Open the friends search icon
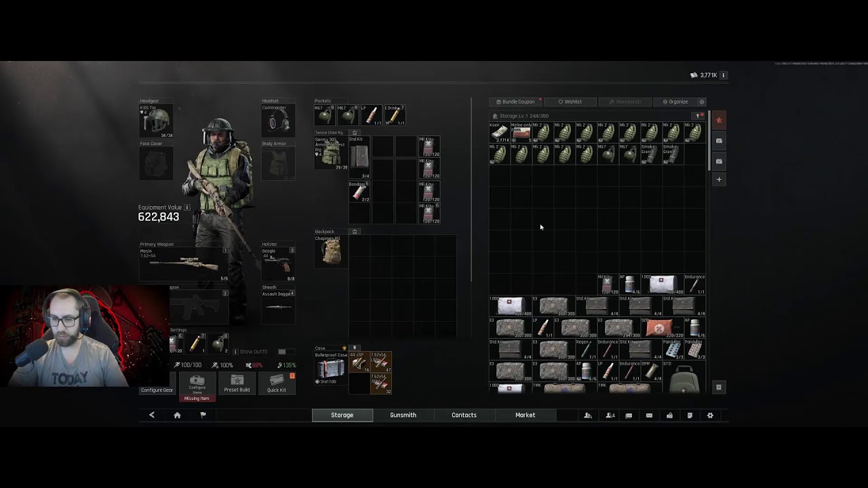This screenshot has width=868, height=488. click(x=588, y=415)
